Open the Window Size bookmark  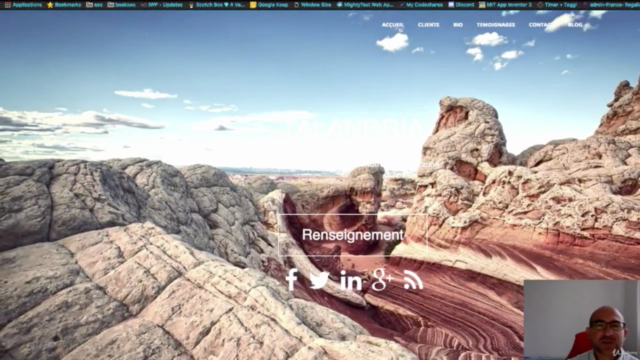tap(313, 5)
